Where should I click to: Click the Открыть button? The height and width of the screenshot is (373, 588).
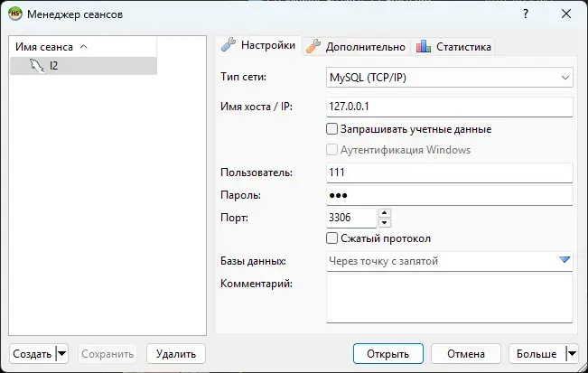388,353
